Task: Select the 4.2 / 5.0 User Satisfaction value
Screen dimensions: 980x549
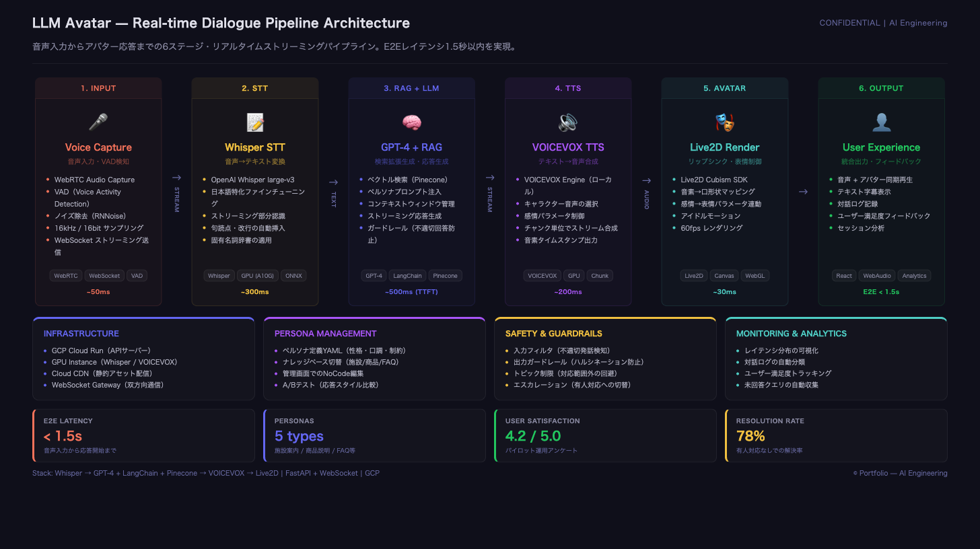Action: tap(533, 436)
